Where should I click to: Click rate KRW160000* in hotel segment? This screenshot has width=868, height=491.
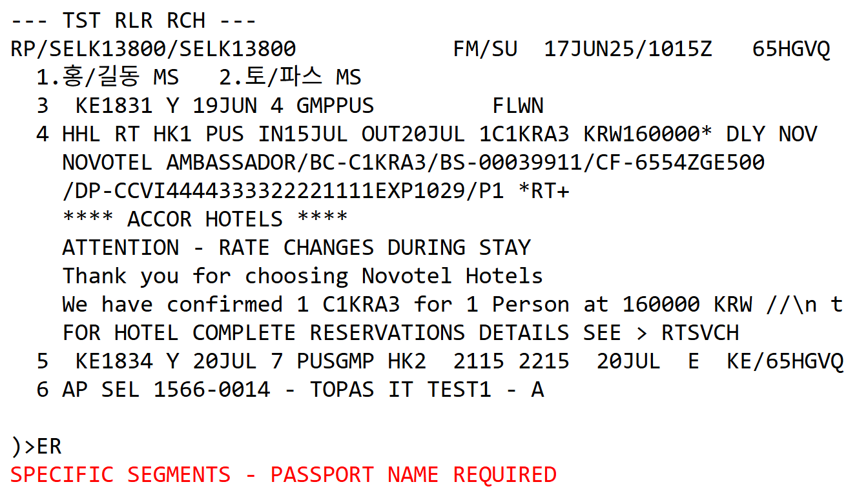(x=648, y=134)
